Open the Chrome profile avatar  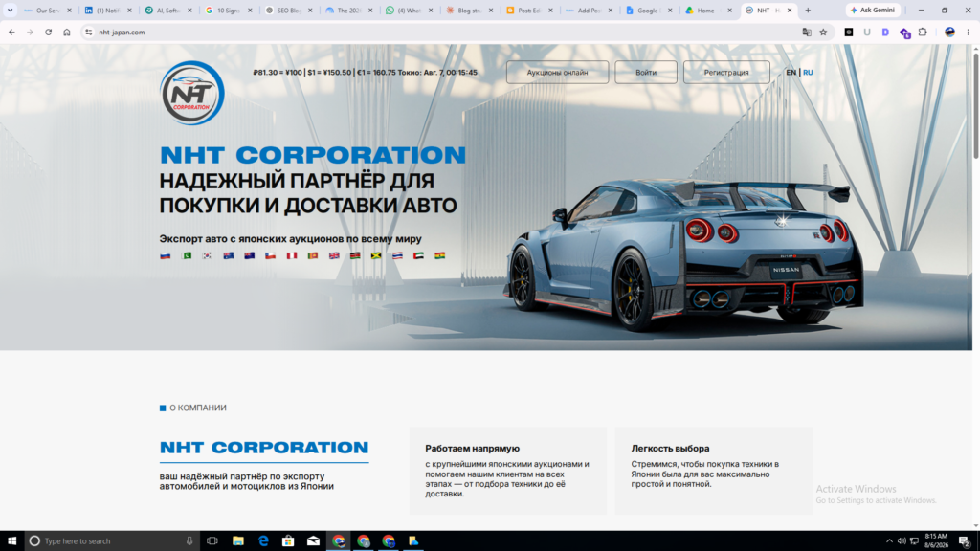tap(950, 32)
